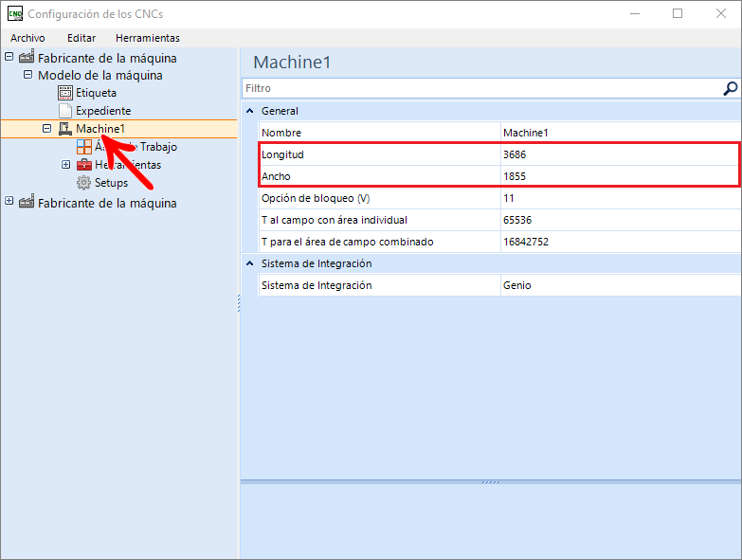Screen dimensions: 742x560
Task: Click the Ancho value 1855
Action: pyautogui.click(x=621, y=176)
